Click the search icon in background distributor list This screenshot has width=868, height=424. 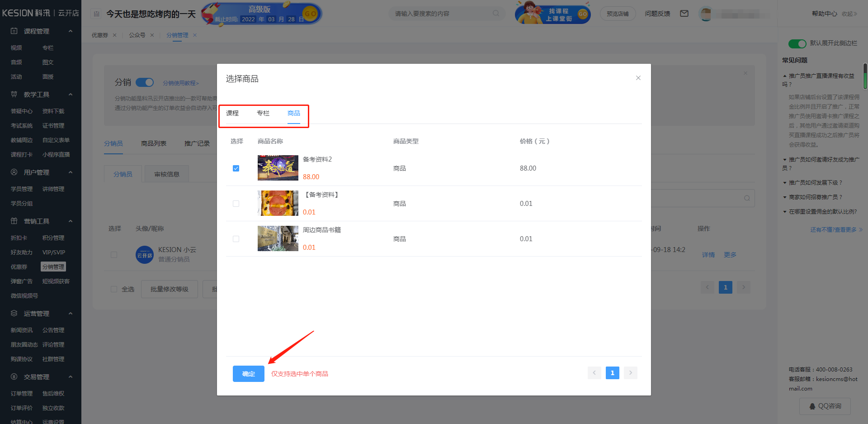(x=747, y=198)
